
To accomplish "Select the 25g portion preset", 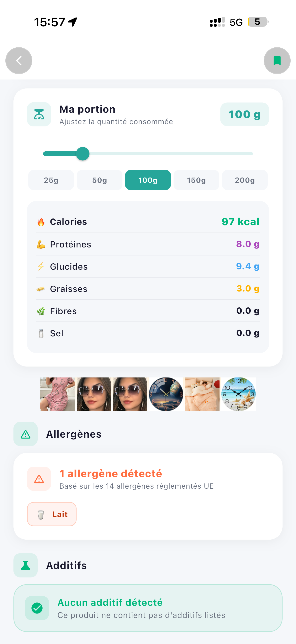I will tap(51, 180).
